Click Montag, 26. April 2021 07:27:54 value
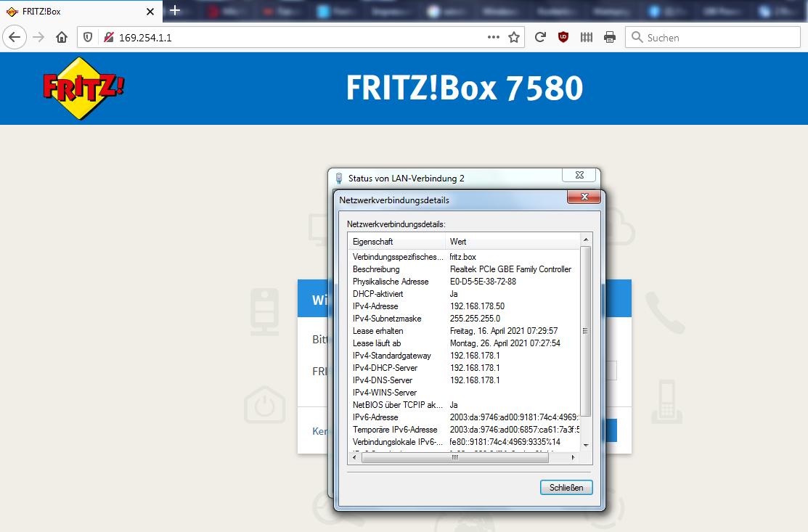This screenshot has width=808, height=532. click(505, 343)
